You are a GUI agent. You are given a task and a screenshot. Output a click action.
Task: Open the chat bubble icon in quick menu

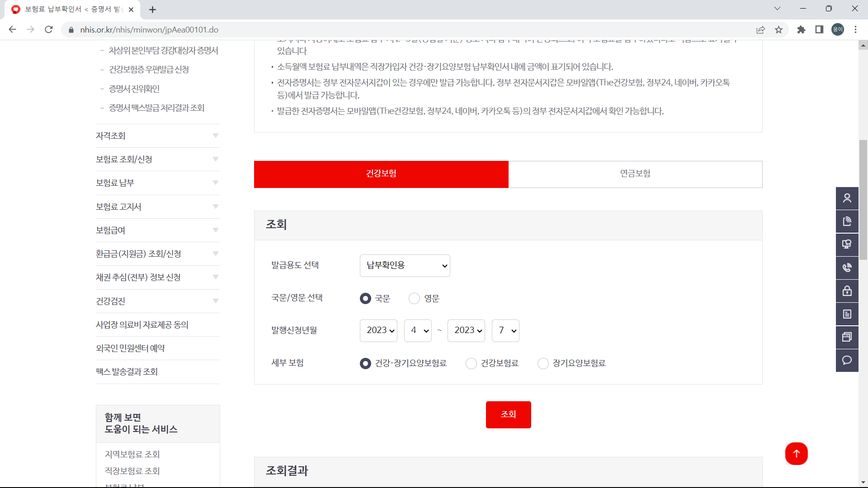pos(847,360)
